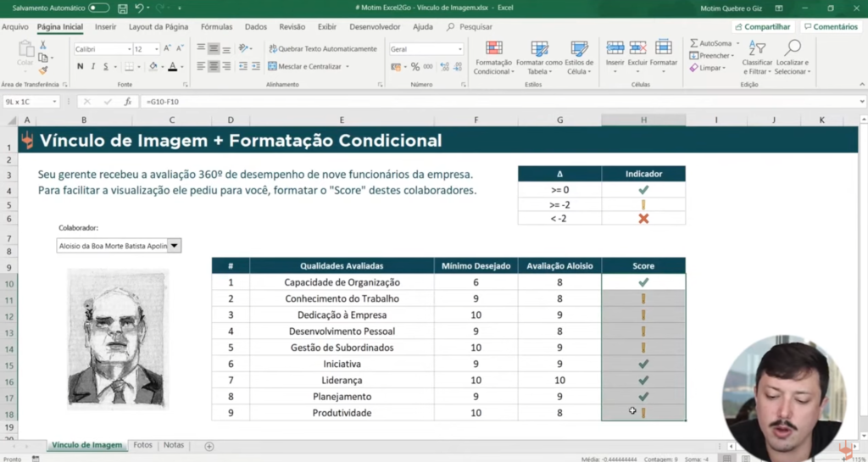The image size is (868, 462).
Task: Apply italic with the I button
Action: (x=93, y=66)
